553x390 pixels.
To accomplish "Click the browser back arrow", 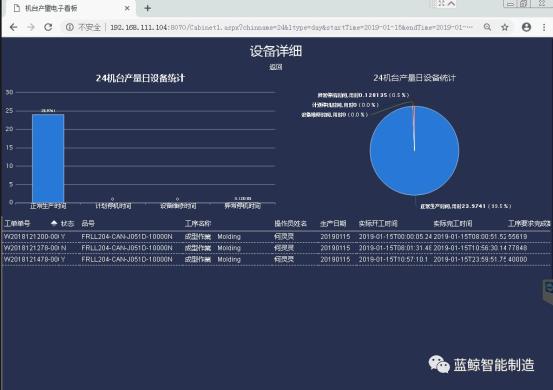I will click(13, 27).
